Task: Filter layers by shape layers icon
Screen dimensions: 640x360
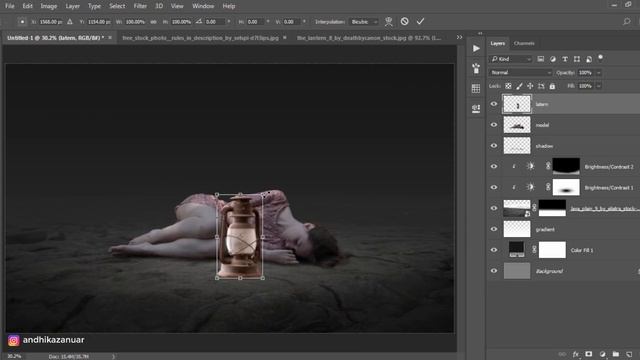Action: (x=577, y=59)
